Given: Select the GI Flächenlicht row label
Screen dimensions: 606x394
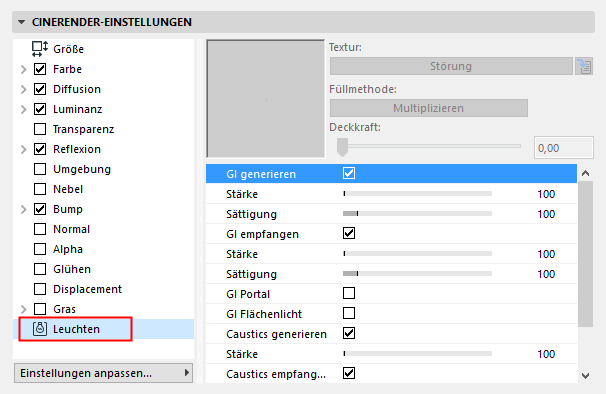Looking at the screenshot, I should point(264,314).
